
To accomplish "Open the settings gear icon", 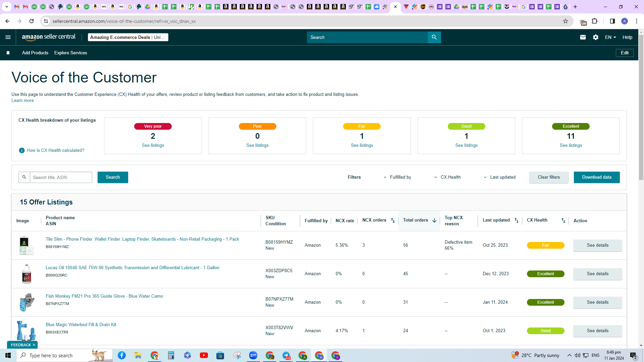I will [596, 37].
